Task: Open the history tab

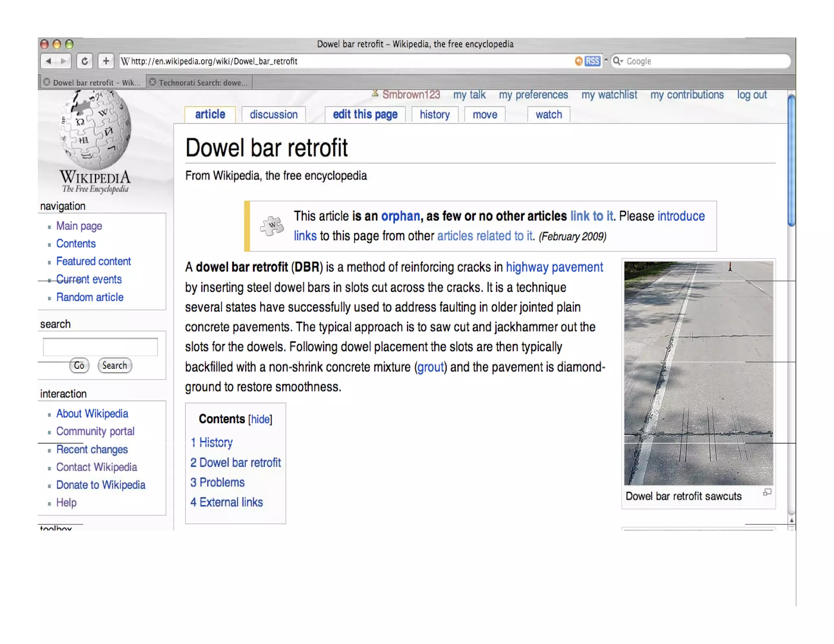Action: click(435, 115)
